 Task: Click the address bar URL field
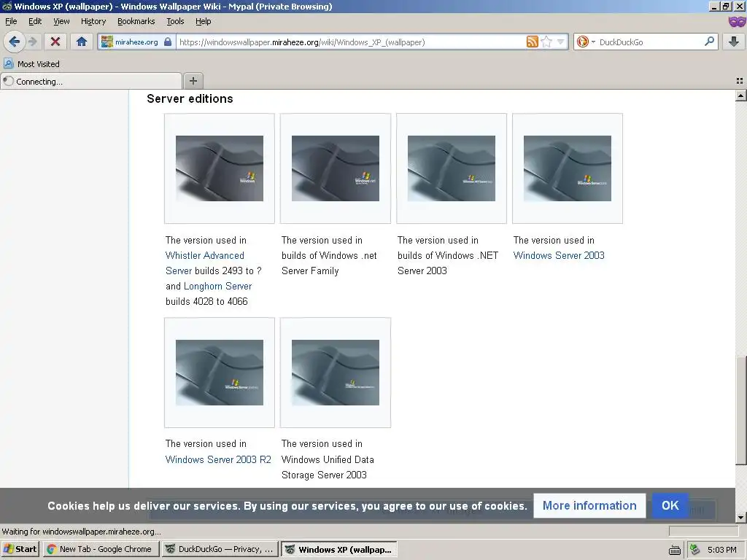[351, 42]
